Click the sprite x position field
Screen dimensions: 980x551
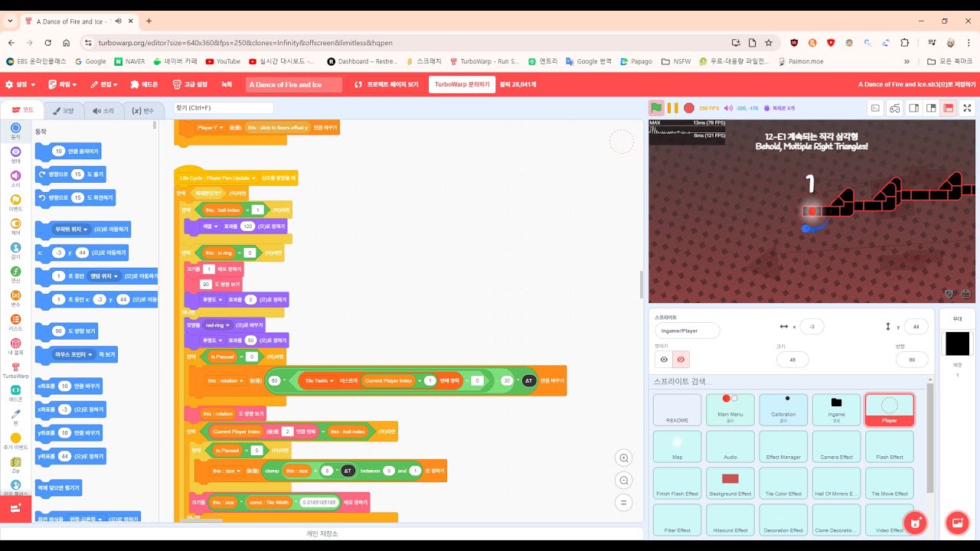812,326
